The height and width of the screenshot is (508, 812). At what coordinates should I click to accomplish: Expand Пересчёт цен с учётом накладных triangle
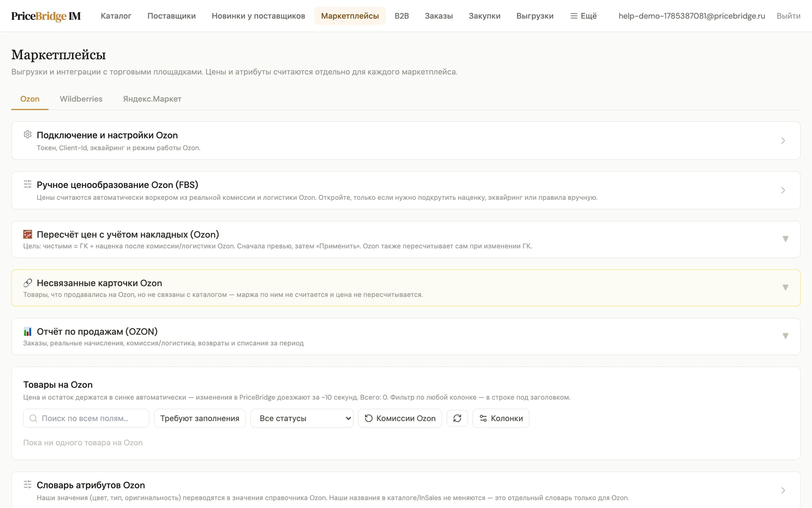[785, 239]
